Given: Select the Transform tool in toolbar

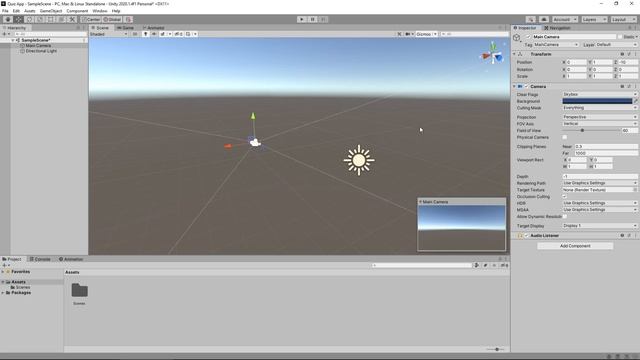Looking at the screenshot, I should pyautogui.click(x=61, y=19).
